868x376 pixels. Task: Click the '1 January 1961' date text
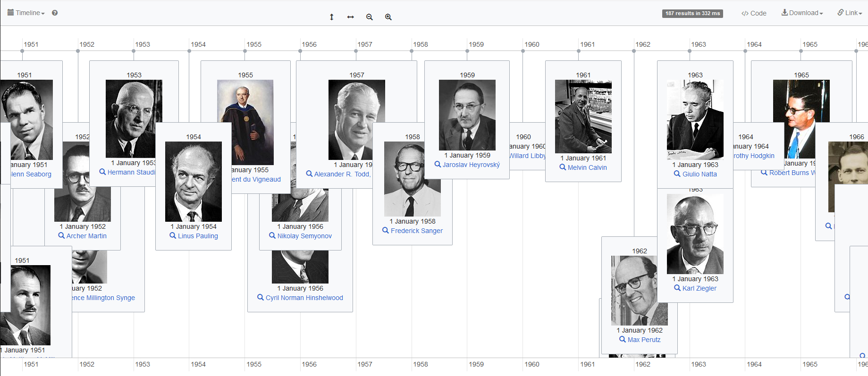click(583, 158)
